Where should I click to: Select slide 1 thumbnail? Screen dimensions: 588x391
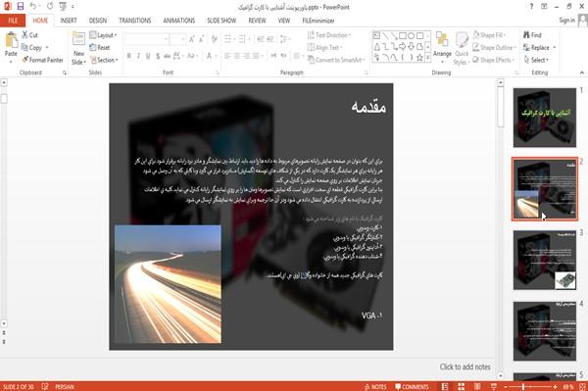click(x=545, y=118)
